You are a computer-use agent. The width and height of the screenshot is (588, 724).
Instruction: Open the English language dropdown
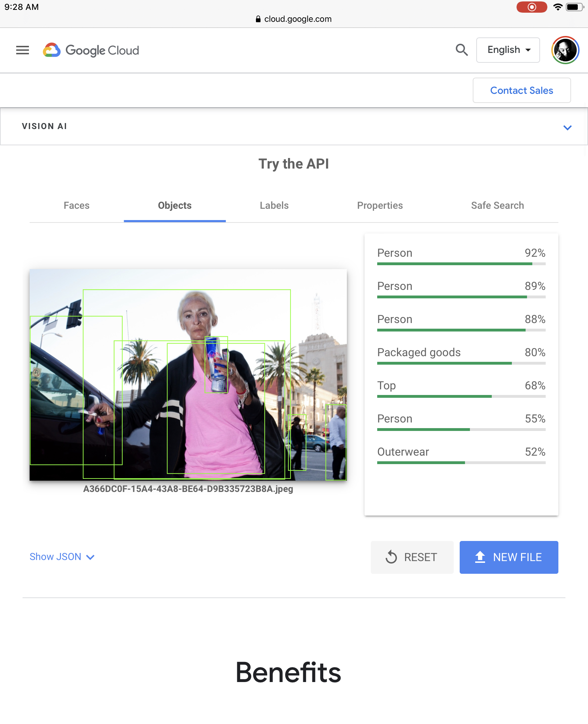coord(508,50)
